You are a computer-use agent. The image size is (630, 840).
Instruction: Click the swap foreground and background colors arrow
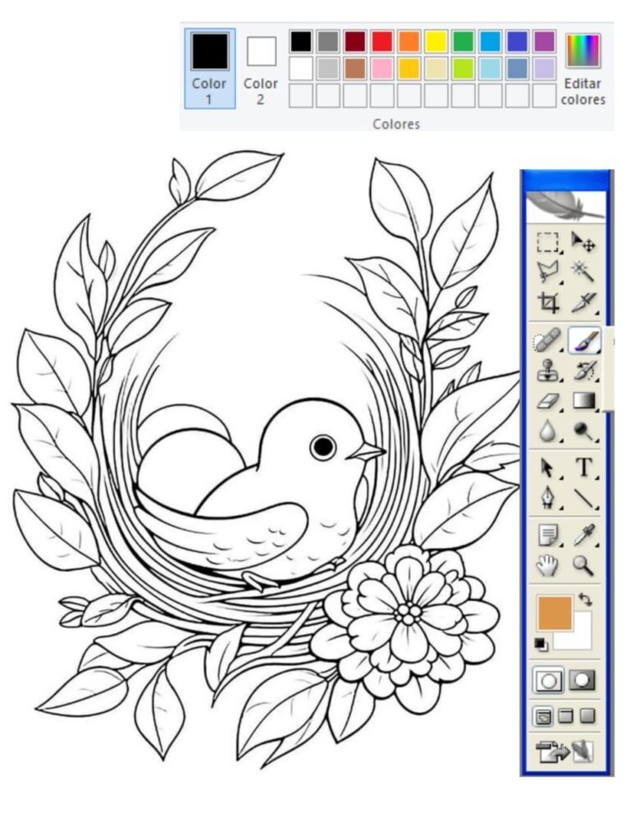tap(586, 600)
